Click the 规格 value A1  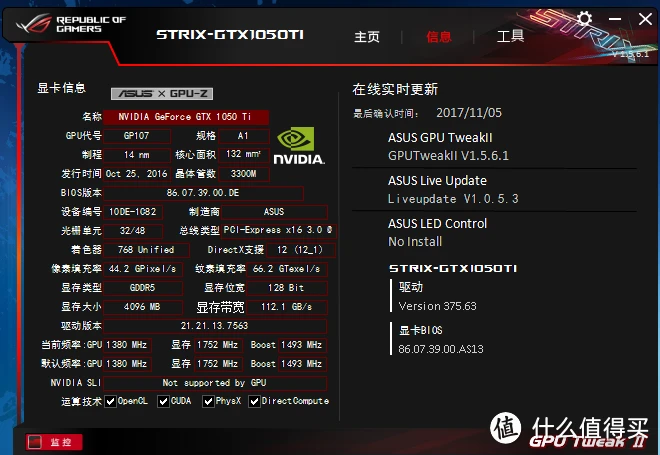click(244, 136)
